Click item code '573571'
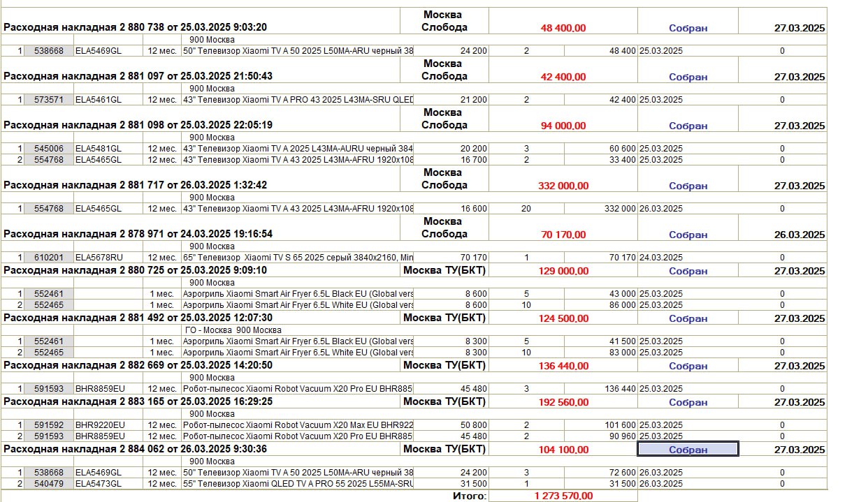Image resolution: width=868 pixels, height=502 pixels. 49,100
